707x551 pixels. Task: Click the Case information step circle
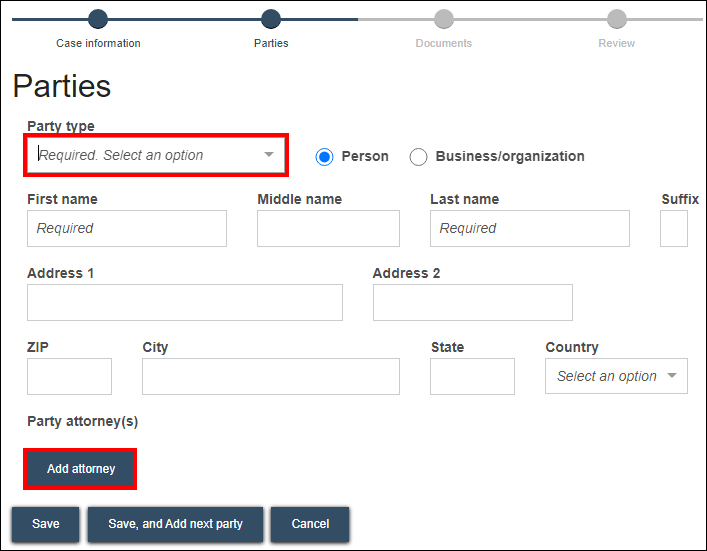click(98, 19)
